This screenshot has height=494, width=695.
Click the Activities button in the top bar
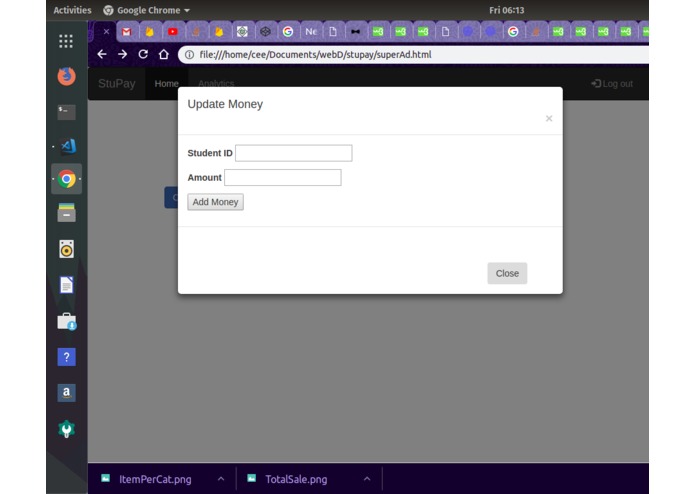(72, 10)
